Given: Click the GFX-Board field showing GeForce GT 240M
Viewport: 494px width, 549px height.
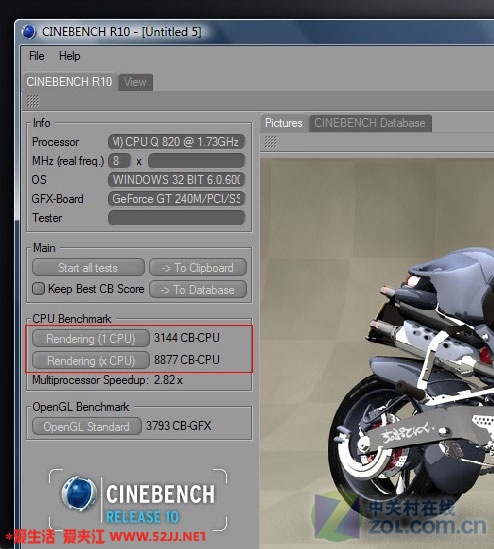Looking at the screenshot, I should point(176,199).
